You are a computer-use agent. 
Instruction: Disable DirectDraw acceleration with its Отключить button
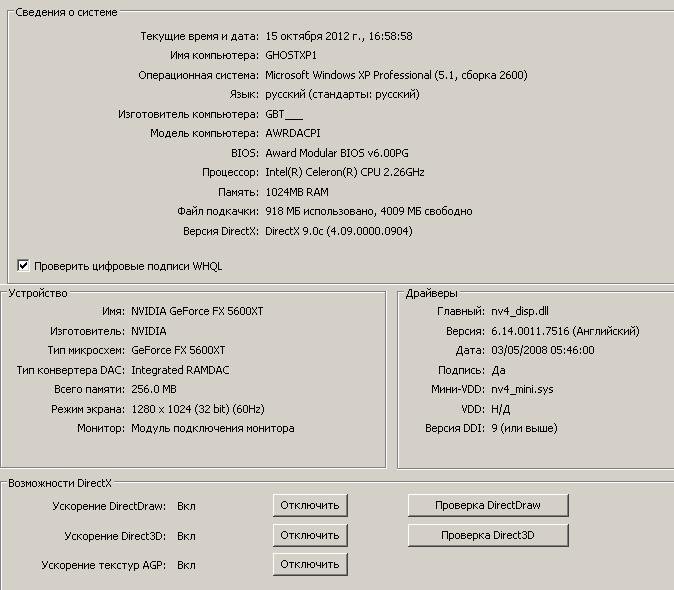[310, 505]
